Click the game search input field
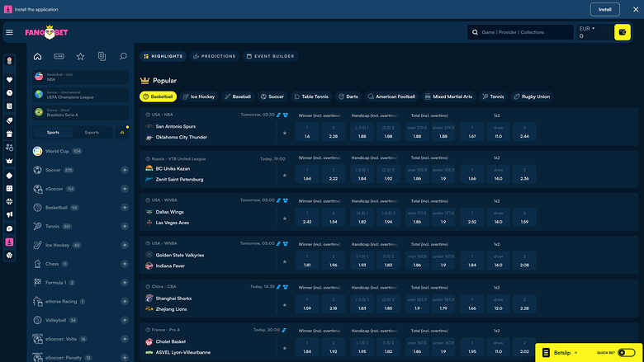 (520, 32)
